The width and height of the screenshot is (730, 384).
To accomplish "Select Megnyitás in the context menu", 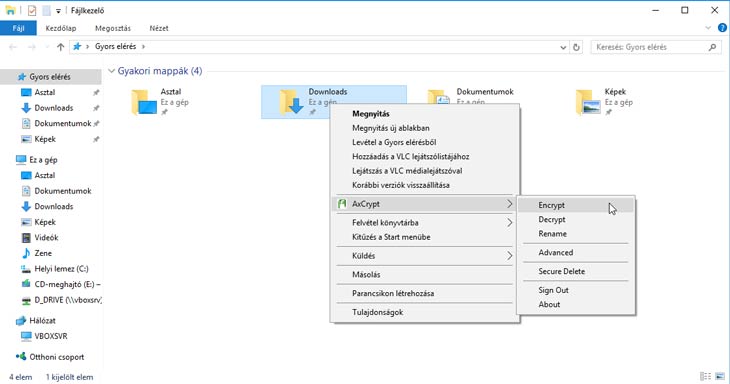I will 425,114.
